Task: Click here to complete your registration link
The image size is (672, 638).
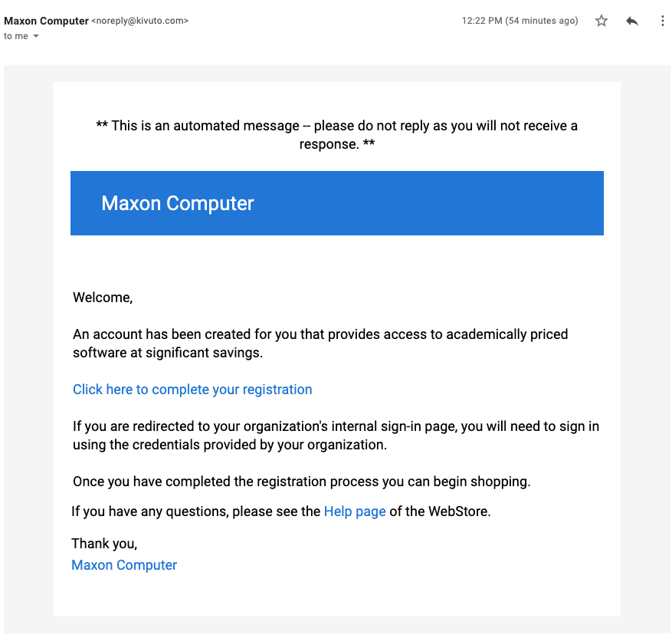Action: pos(192,390)
